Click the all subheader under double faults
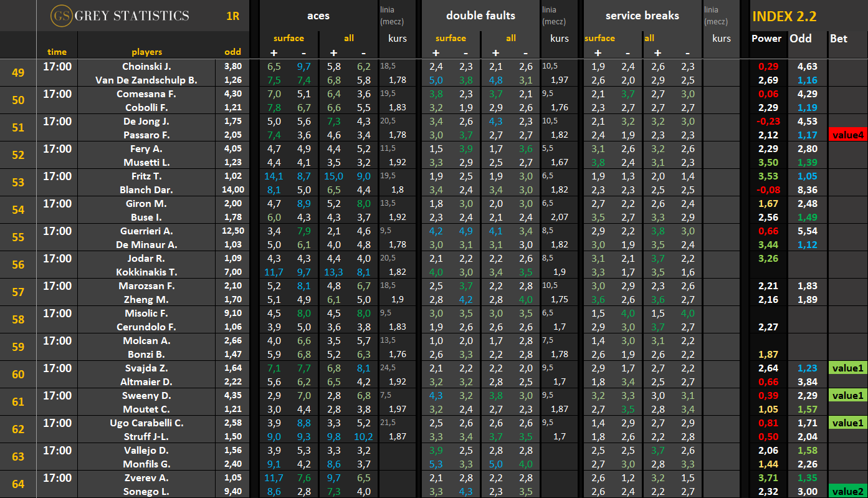 point(510,38)
